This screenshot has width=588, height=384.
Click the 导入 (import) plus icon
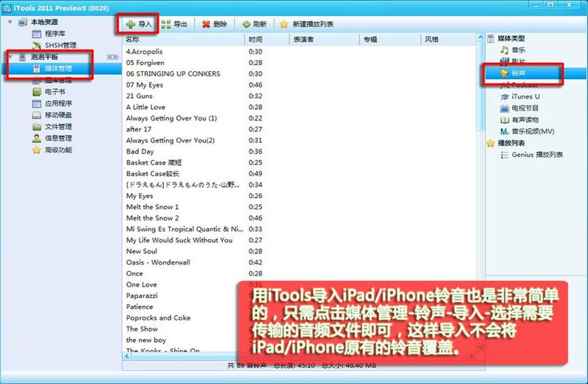[x=131, y=24]
